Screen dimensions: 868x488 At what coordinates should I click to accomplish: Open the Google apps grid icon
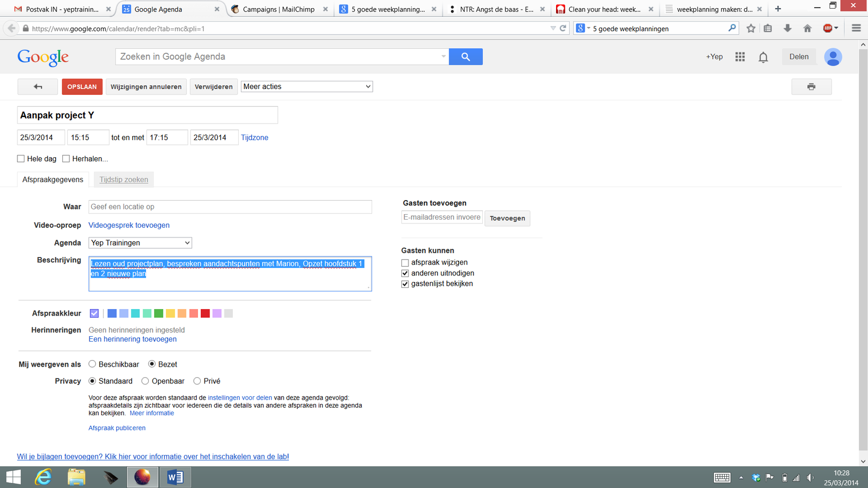740,57
